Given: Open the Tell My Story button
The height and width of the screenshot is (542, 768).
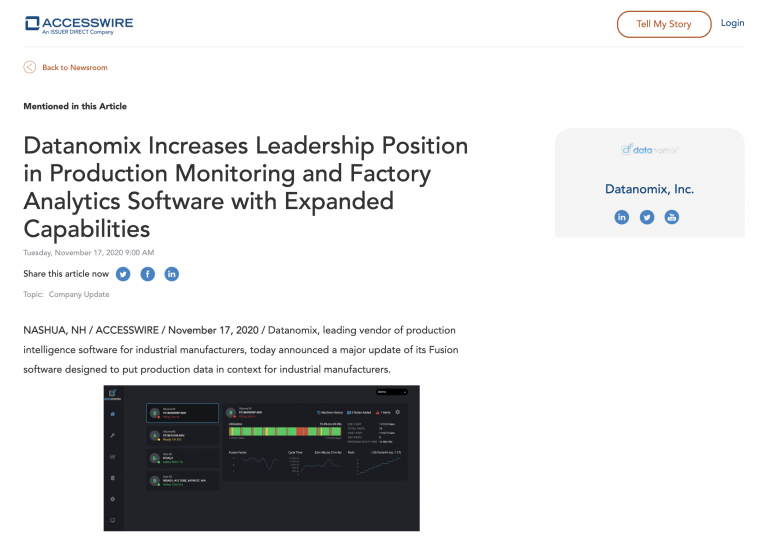Looking at the screenshot, I should (664, 24).
